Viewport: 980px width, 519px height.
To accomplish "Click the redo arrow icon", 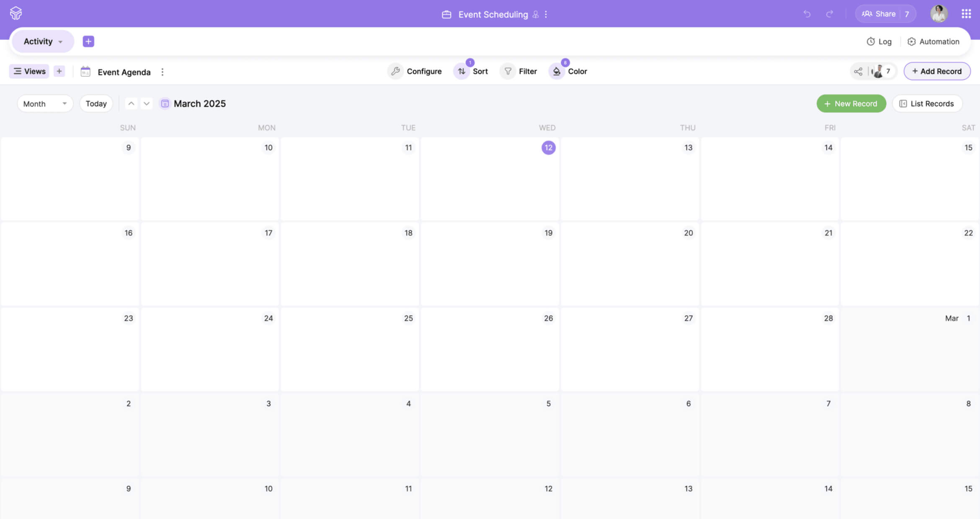I will coord(829,14).
